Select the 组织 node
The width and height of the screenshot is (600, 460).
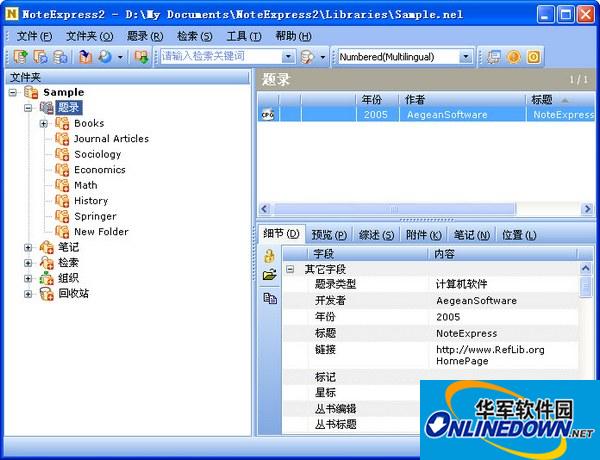tap(68, 278)
